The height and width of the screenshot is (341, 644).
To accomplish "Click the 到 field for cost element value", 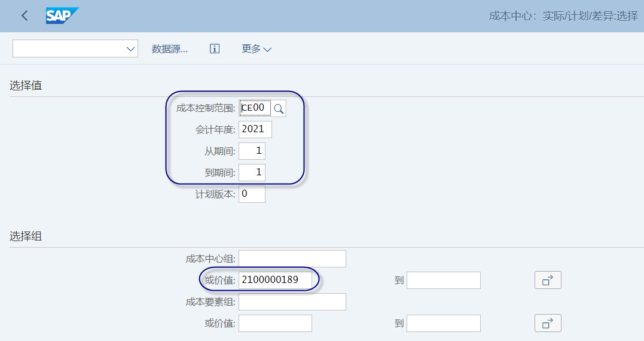I will click(444, 323).
